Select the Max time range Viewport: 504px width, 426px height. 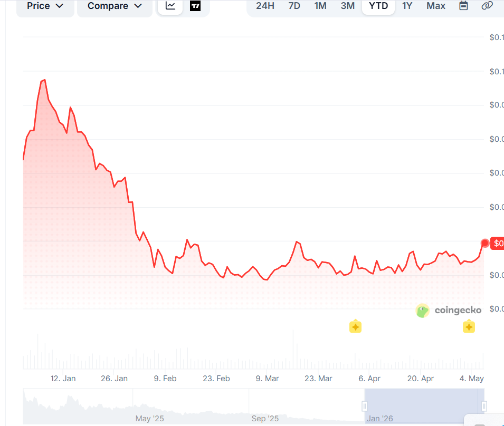tap(436, 6)
